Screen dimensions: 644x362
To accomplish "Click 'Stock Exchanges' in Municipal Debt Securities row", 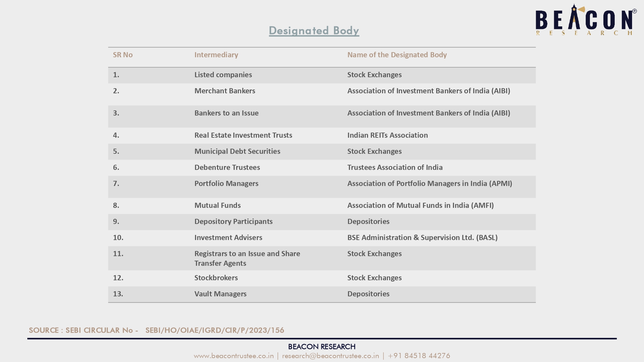I will [374, 151].
